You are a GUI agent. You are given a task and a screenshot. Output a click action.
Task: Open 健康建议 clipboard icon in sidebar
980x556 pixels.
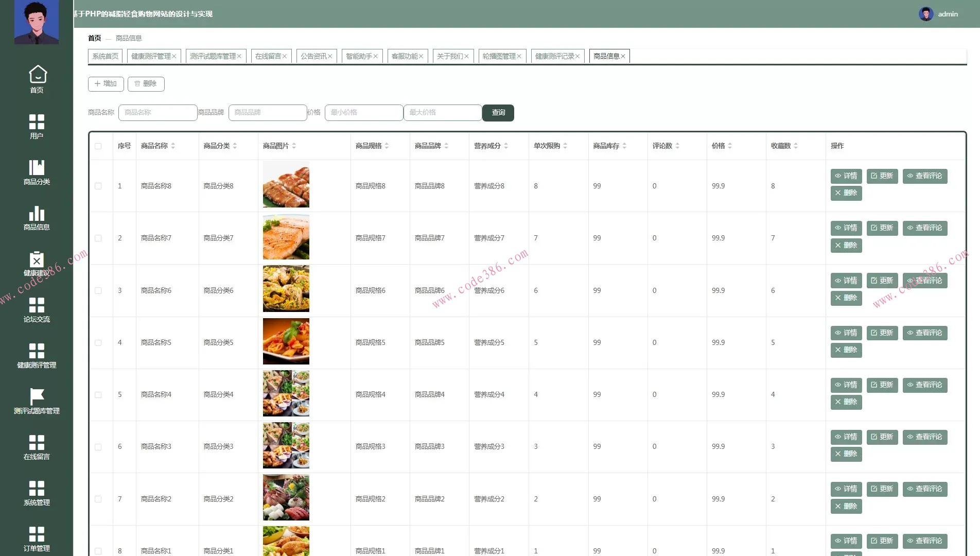coord(37,259)
